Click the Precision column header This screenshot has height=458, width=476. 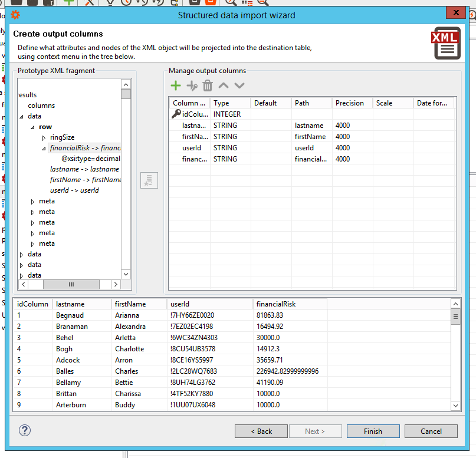coord(350,103)
